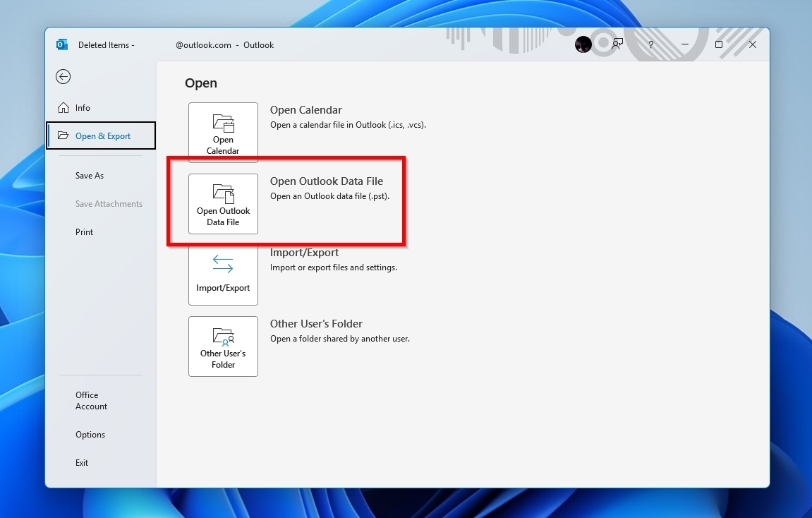This screenshot has height=518, width=812.
Task: Open Outlook Options
Action: [90, 435]
